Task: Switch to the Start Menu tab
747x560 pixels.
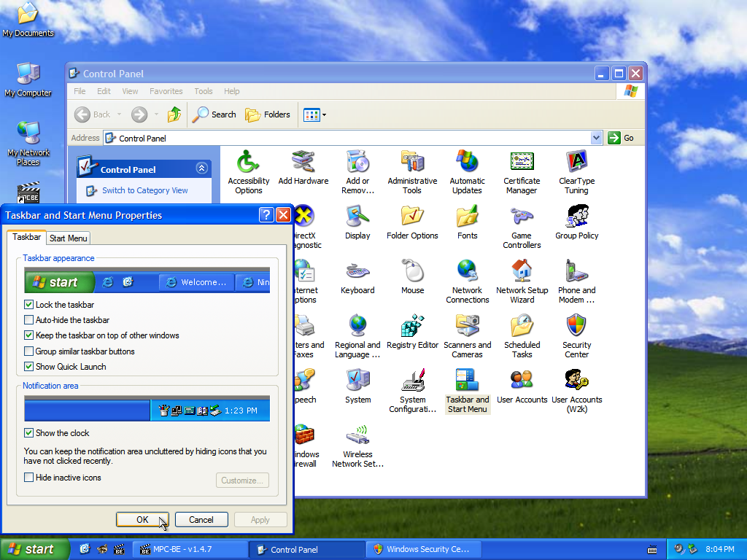Action: pyautogui.click(x=69, y=238)
